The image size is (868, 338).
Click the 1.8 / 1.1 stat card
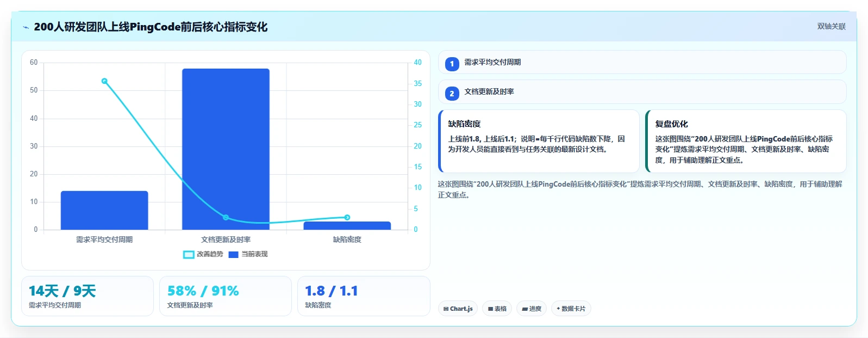click(364, 296)
